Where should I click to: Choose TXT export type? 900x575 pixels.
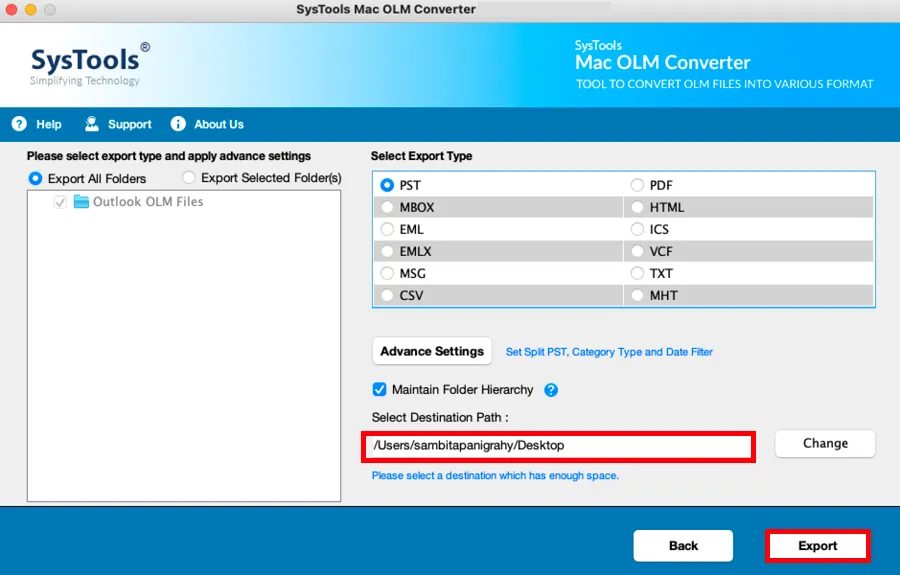pyautogui.click(x=637, y=273)
